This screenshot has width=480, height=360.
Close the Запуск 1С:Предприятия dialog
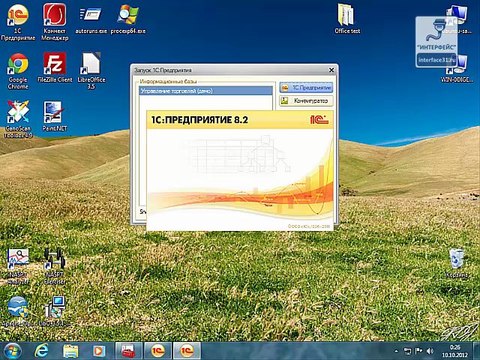coord(331,70)
